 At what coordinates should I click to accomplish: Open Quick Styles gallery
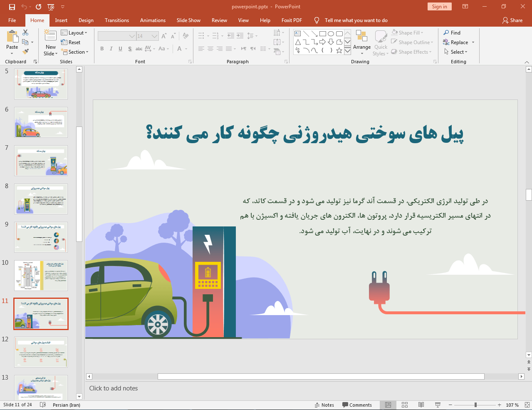pos(381,42)
